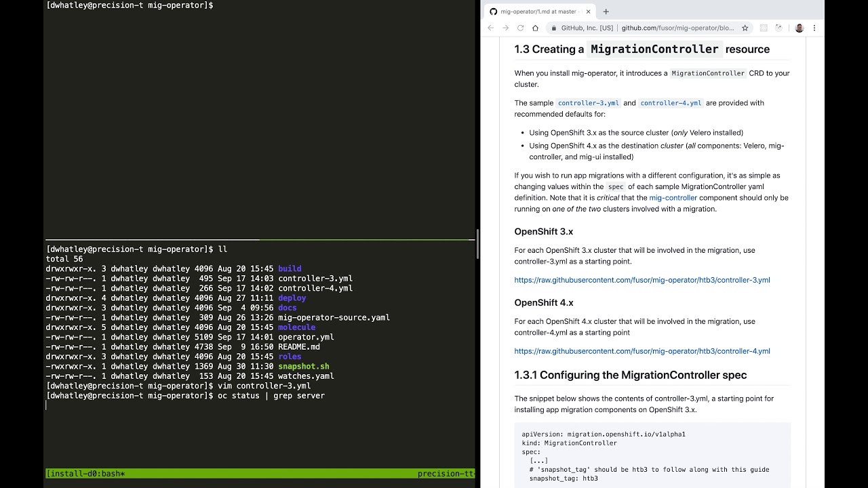Click operator.yml in terminal listing
The width and height of the screenshot is (868, 488).
(x=306, y=337)
